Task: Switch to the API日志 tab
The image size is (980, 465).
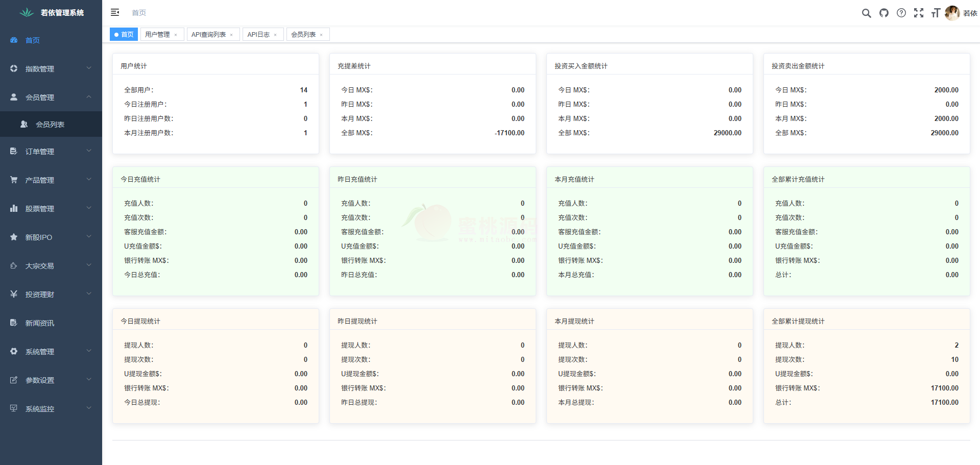Action: click(x=258, y=35)
